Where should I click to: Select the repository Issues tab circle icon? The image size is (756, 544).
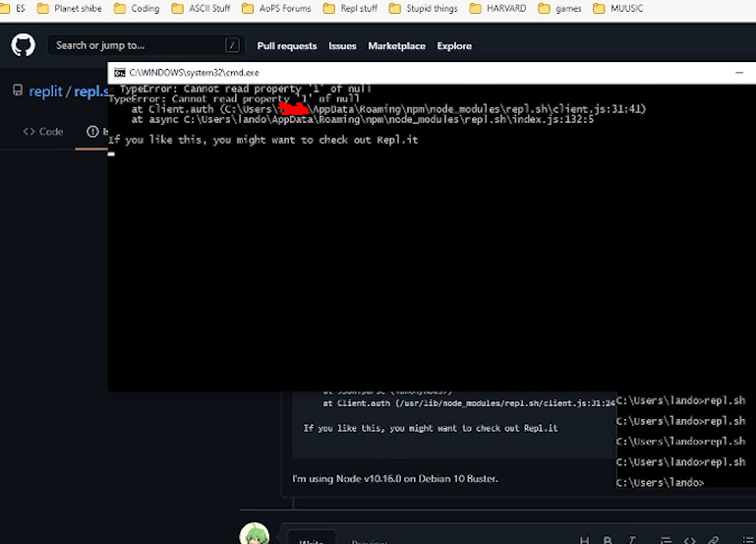click(92, 132)
